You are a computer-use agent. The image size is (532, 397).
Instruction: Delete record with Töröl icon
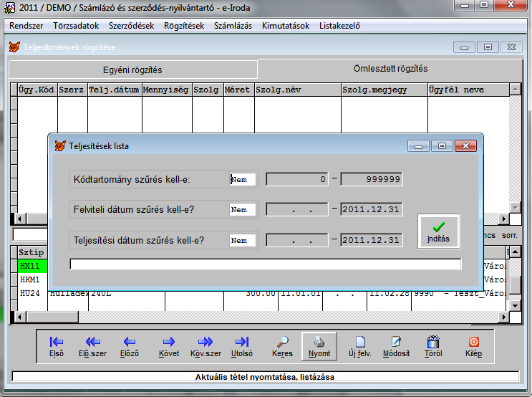click(432, 347)
